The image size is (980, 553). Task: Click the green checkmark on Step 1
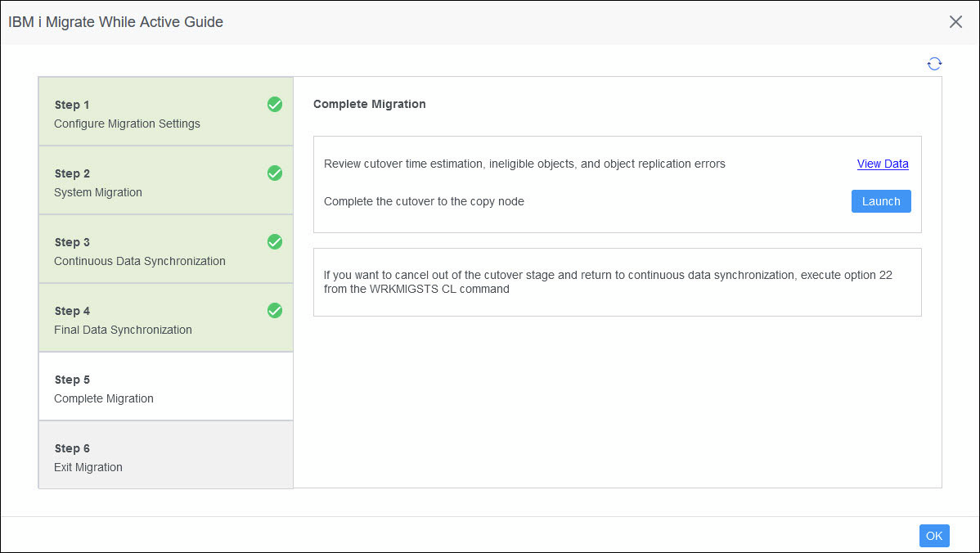click(274, 105)
